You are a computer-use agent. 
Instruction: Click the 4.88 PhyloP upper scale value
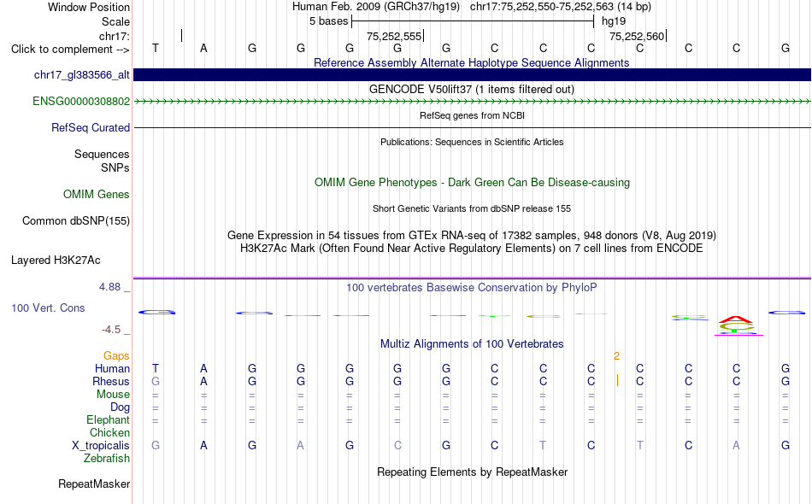pyautogui.click(x=109, y=287)
